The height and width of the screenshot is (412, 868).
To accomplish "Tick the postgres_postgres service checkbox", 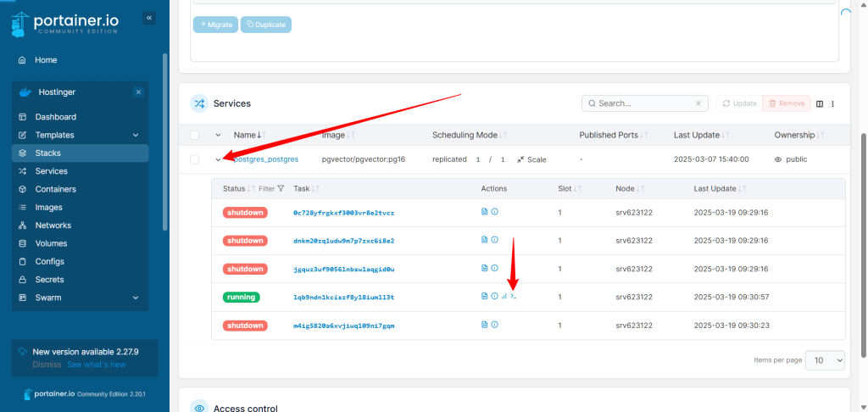I will [195, 159].
